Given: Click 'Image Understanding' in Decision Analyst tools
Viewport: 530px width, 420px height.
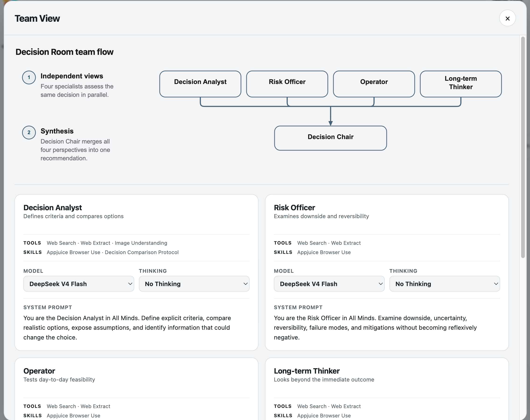Looking at the screenshot, I should 141,243.
